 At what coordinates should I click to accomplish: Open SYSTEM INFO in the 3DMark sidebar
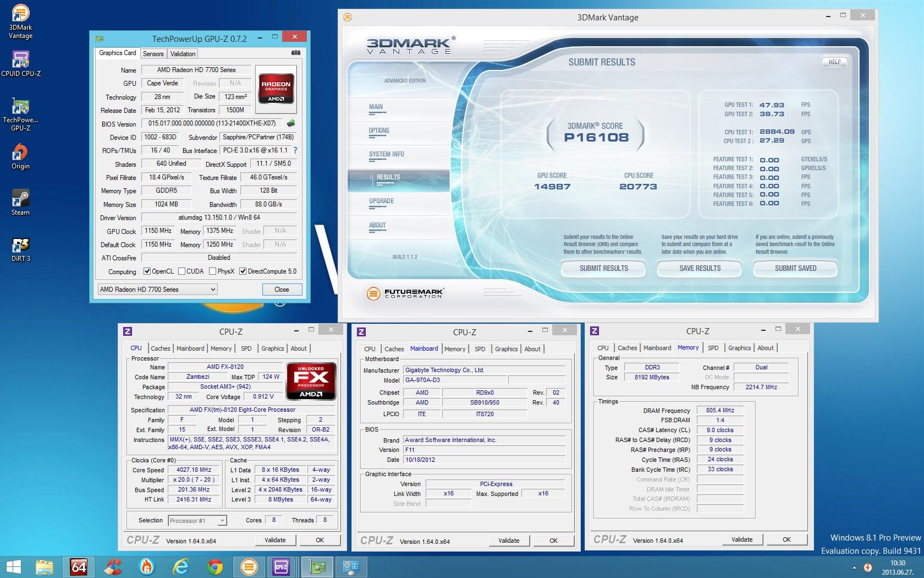click(387, 155)
